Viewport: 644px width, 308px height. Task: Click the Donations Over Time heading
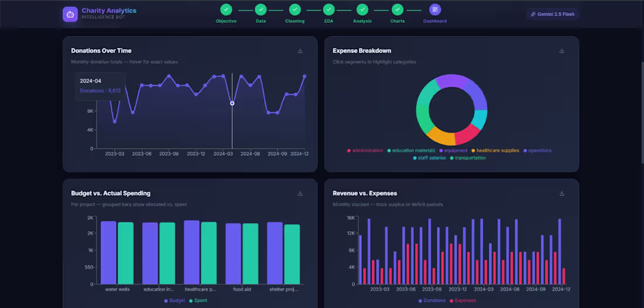click(101, 51)
